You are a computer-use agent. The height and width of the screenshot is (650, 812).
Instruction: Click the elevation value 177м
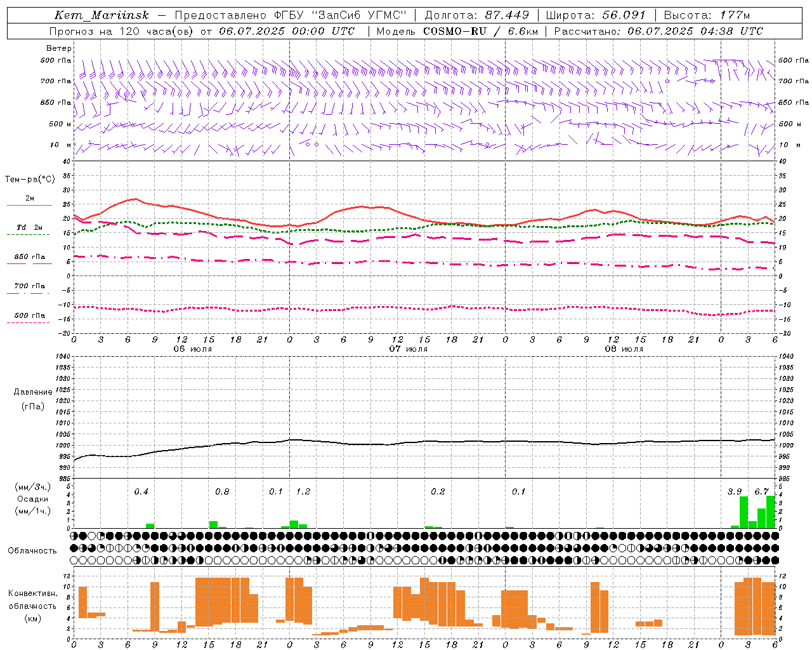(735, 15)
